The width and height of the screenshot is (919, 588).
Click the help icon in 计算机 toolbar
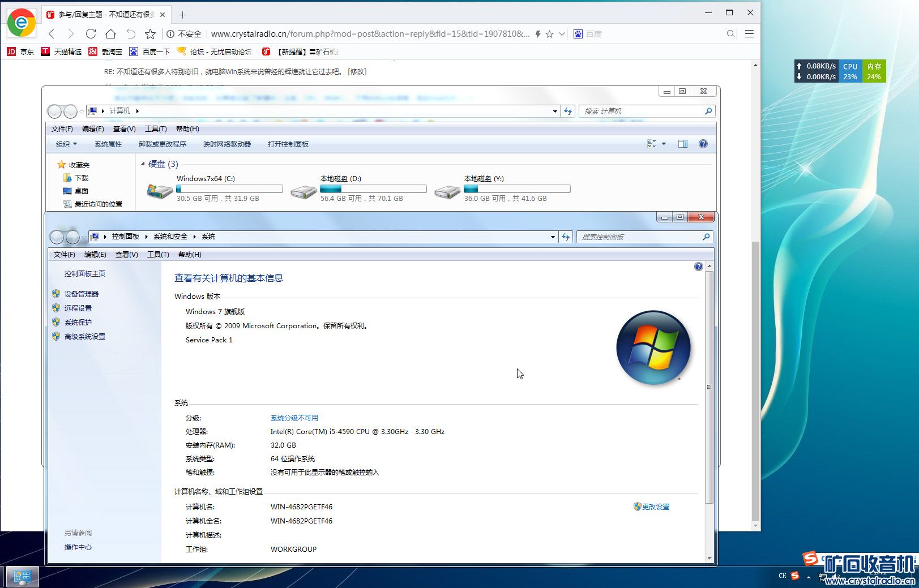point(703,144)
